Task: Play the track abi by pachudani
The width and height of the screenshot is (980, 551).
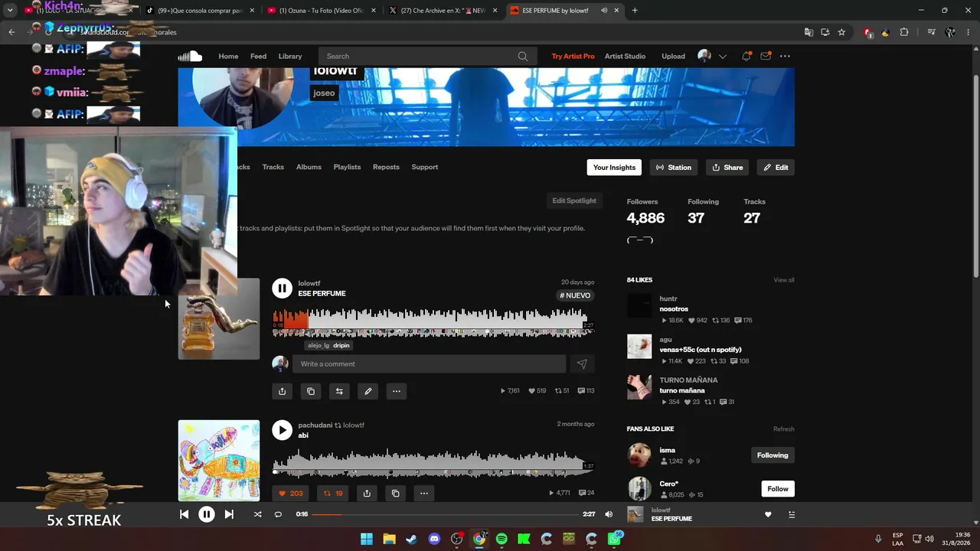Action: [282, 430]
